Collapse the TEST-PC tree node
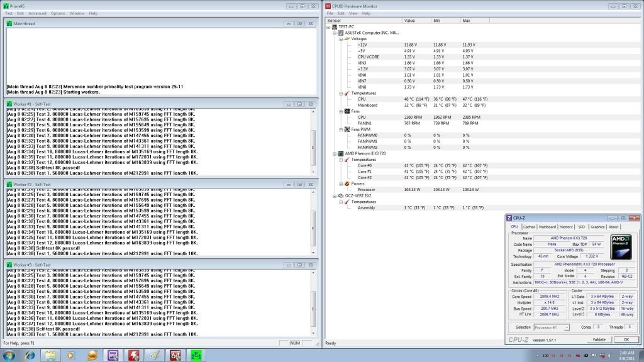 pyautogui.click(x=328, y=27)
